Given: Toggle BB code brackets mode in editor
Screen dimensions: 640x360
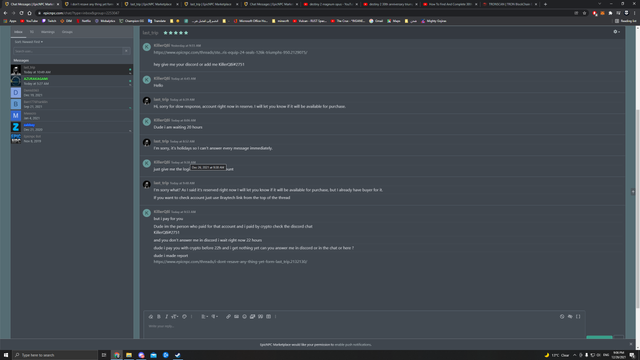Looking at the screenshot, I should 578,316.
